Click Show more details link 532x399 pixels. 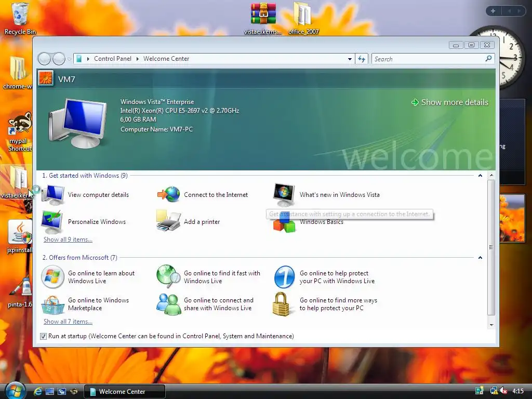pyautogui.click(x=450, y=102)
